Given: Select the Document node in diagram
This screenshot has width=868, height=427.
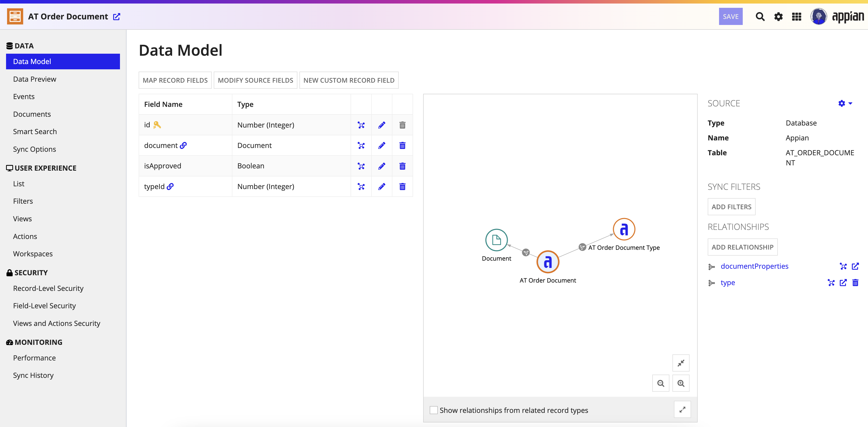Looking at the screenshot, I should (x=496, y=240).
